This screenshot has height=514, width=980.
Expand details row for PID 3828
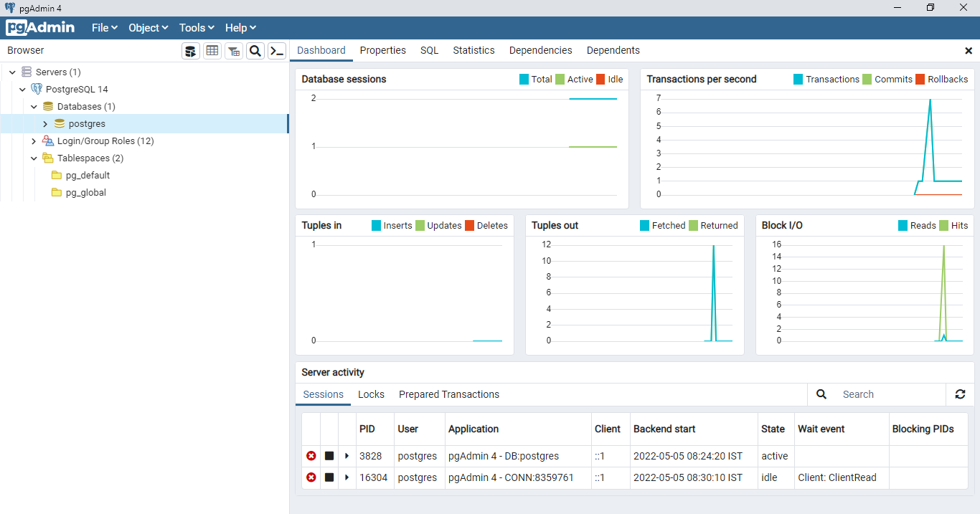click(347, 456)
